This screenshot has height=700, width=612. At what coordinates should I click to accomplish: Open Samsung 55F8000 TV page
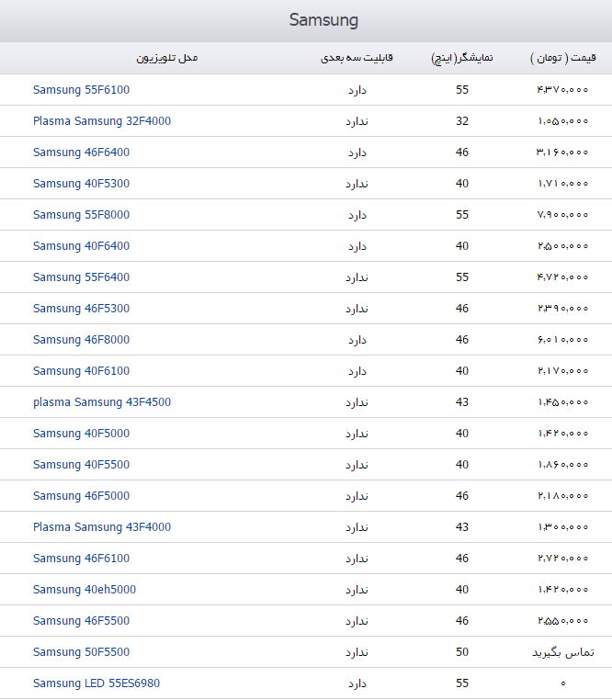click(x=81, y=215)
